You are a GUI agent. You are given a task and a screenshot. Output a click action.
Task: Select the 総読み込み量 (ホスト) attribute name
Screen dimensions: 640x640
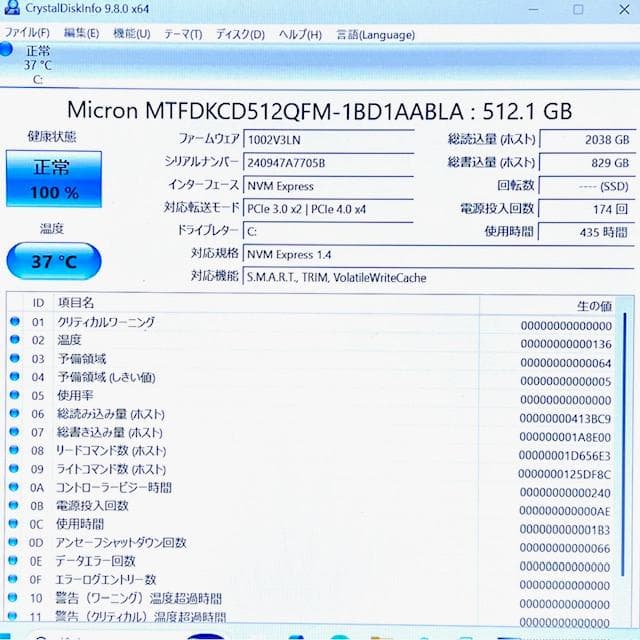(x=110, y=414)
